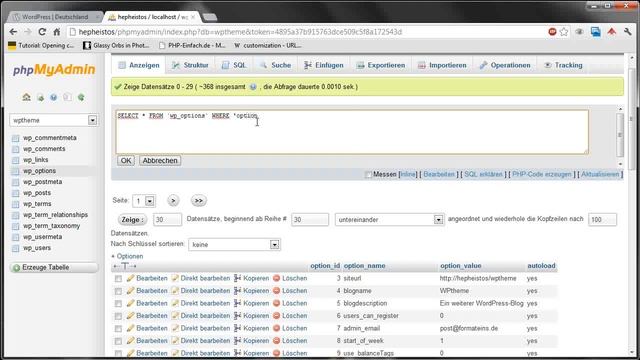This screenshot has width=640, height=360.
Task: Click the table icon next to wp_users
Action: 16,248
